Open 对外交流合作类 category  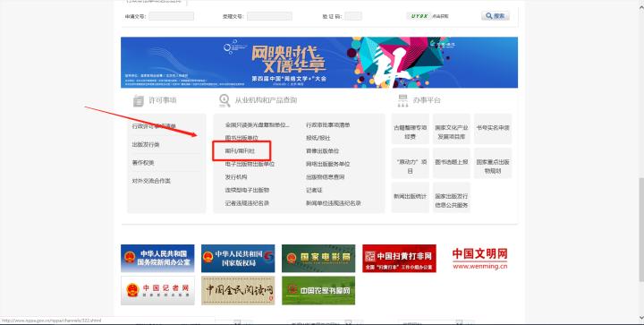tap(151, 181)
